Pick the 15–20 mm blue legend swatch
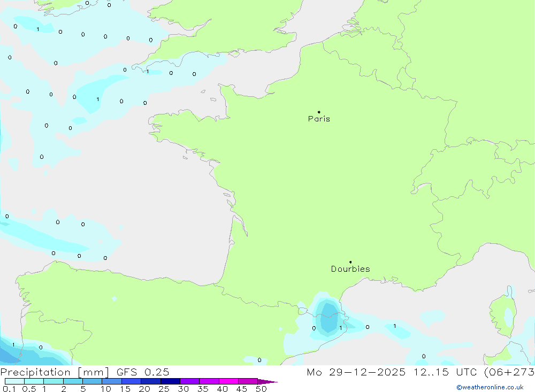 tap(132, 381)
